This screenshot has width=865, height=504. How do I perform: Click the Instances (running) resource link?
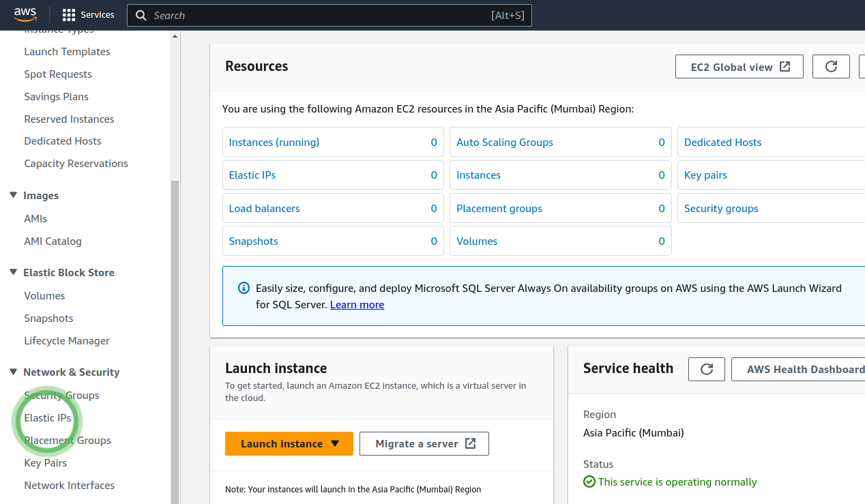274,143
